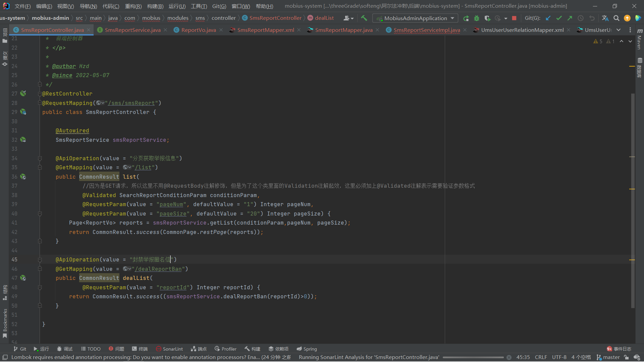The image size is (644, 362).
Task: Rerun MobiusAdminApplication with the green rerun icon
Action: [x=466, y=18]
